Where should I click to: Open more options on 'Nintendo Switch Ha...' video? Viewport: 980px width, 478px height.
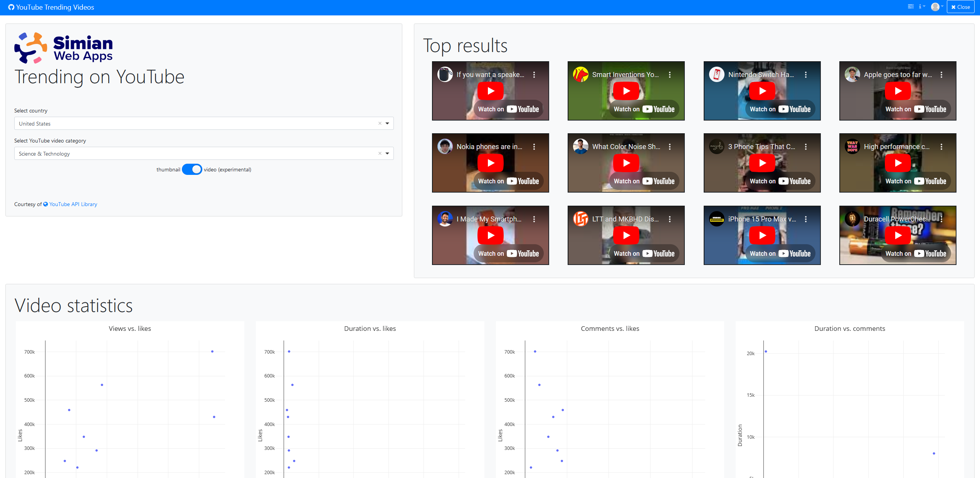tap(806, 75)
